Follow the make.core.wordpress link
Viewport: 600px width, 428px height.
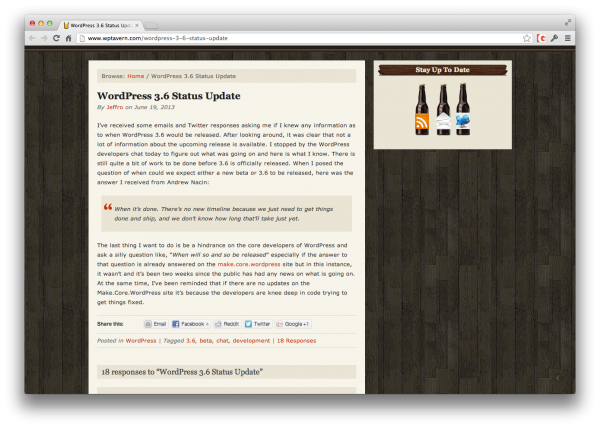[x=249, y=264]
